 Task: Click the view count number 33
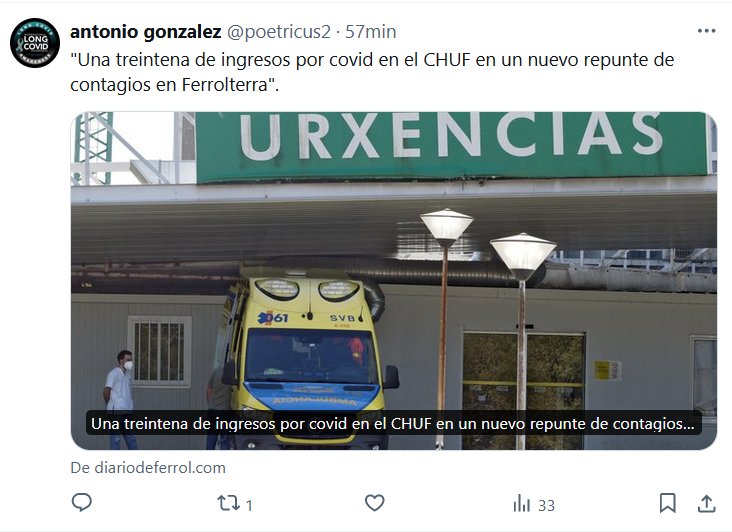point(547,505)
